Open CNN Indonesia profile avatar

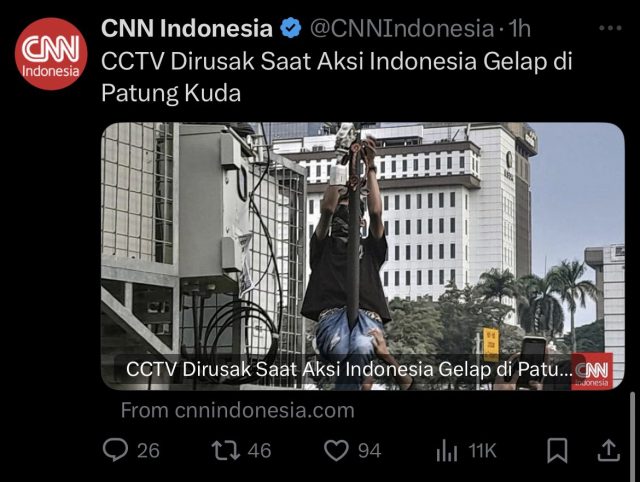coord(51,54)
